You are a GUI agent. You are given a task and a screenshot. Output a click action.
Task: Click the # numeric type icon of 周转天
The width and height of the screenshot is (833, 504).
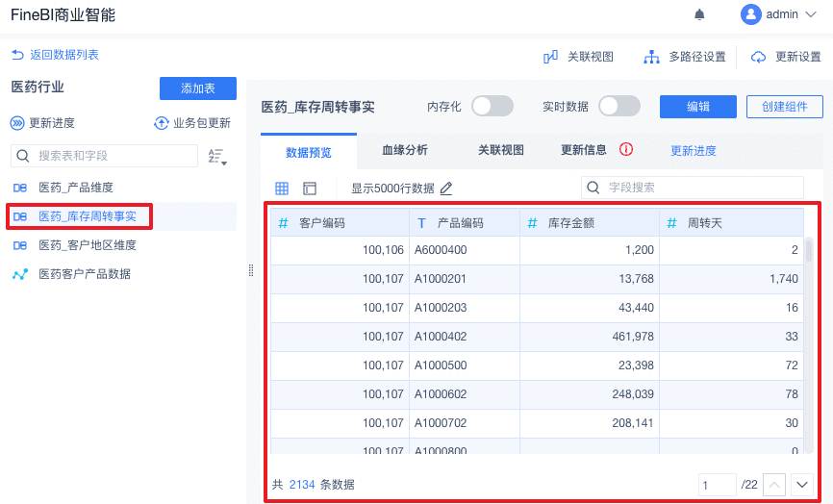(x=672, y=223)
